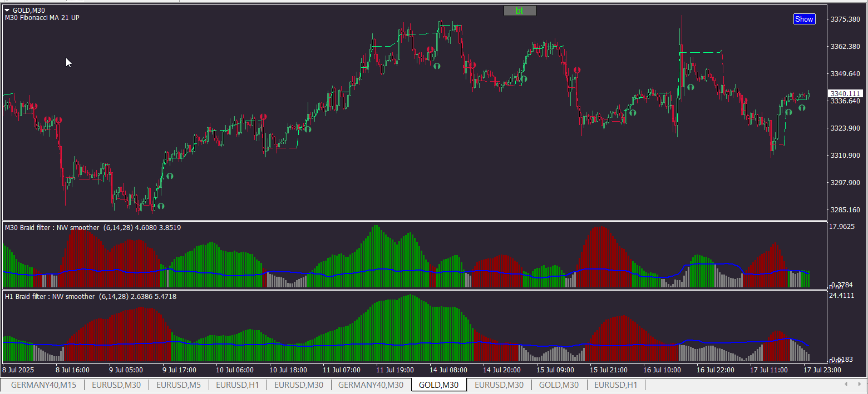Click the 3310.900 price scale value
868x394 pixels.
[846, 155]
